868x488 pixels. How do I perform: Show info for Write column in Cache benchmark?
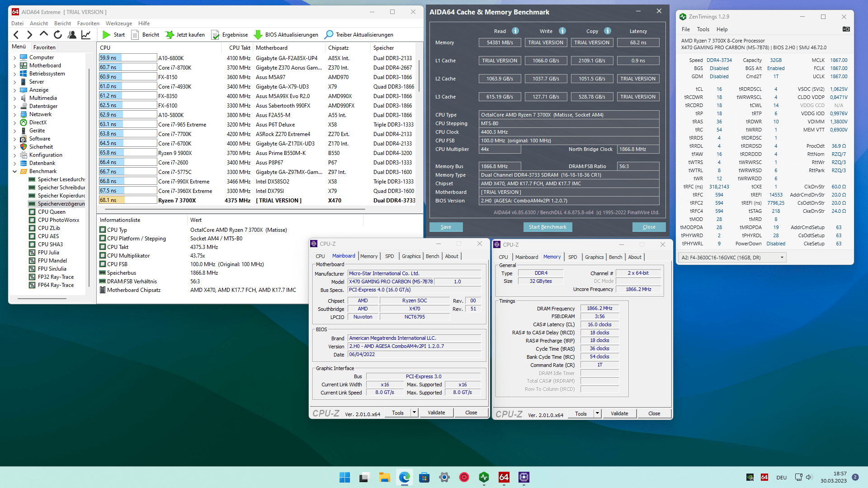[562, 31]
